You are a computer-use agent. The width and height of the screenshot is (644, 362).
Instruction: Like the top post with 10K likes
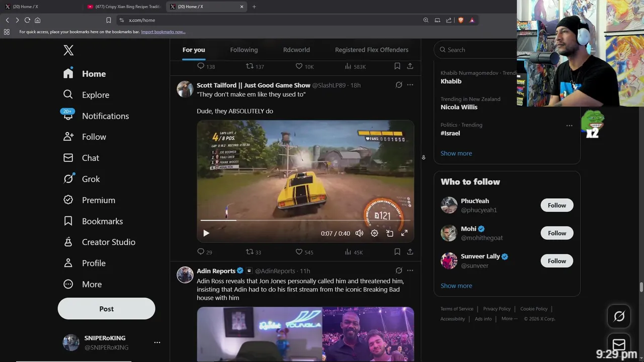(304, 66)
